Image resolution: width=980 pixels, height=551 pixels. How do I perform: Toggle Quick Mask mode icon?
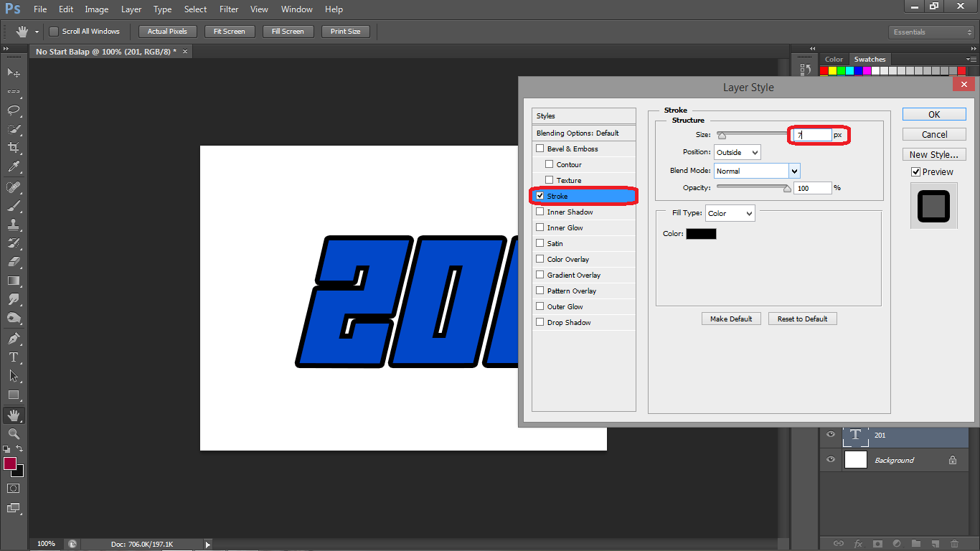tap(14, 488)
